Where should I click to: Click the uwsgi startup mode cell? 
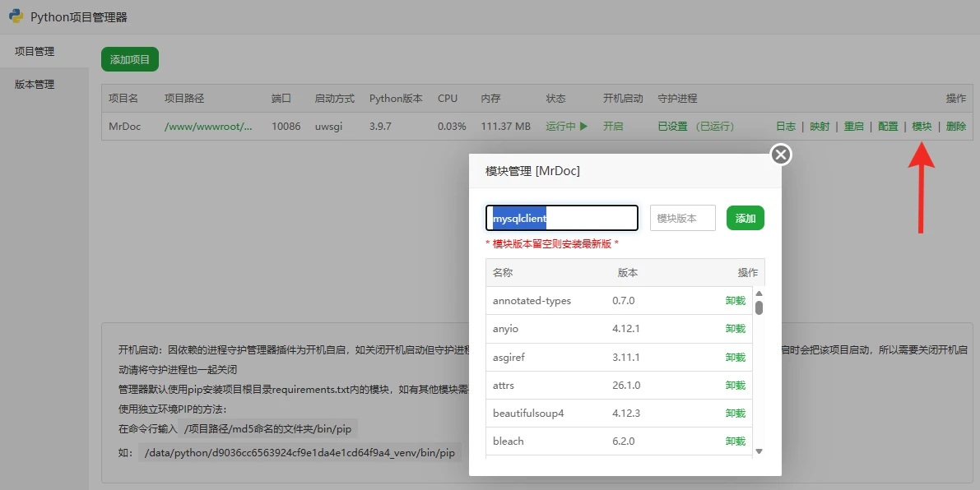point(328,126)
